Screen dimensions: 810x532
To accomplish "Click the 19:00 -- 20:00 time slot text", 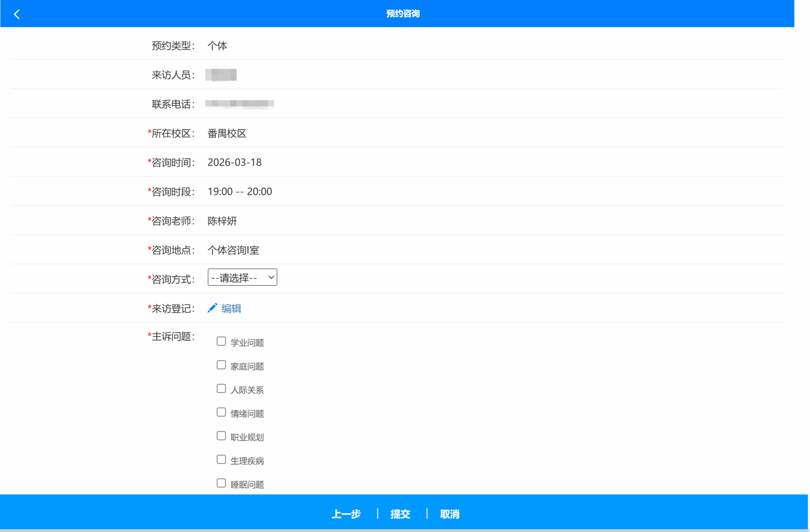I will pyautogui.click(x=240, y=192).
